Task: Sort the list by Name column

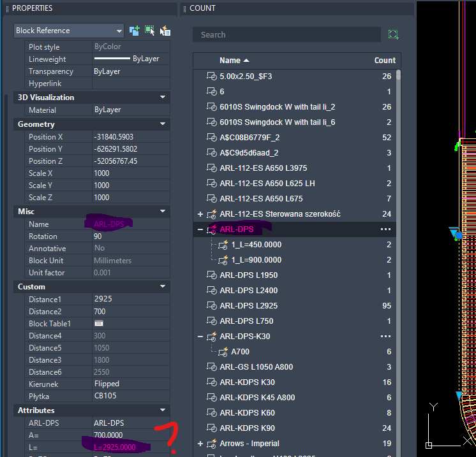Action: [234, 61]
